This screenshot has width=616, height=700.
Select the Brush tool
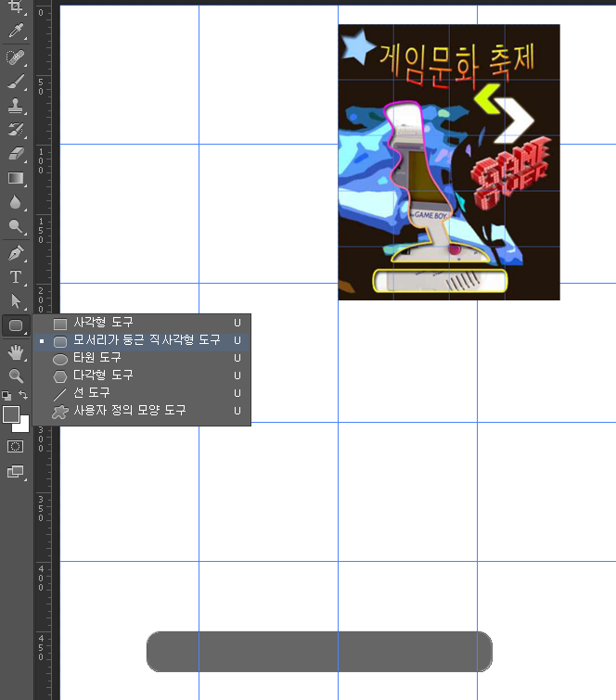[x=16, y=83]
